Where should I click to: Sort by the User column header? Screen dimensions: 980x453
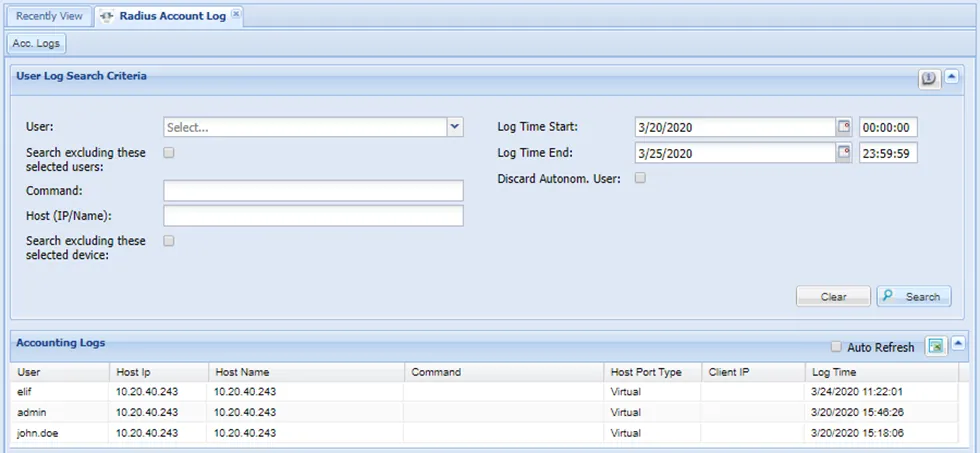click(60, 372)
